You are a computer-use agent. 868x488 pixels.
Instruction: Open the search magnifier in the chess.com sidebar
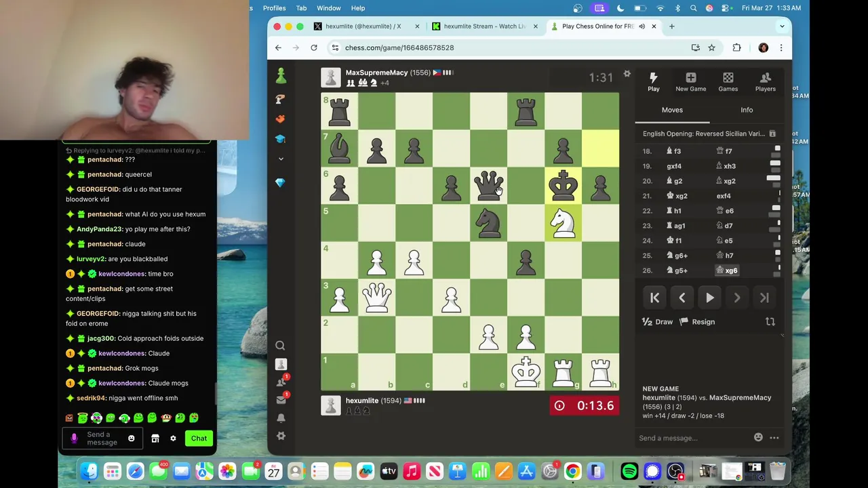[x=280, y=346]
